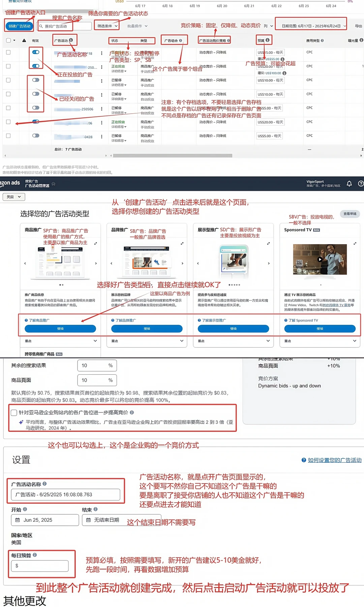
Task: Click info icon beside 广告活动竞价策略 header
Action: pyautogui.click(x=229, y=40)
